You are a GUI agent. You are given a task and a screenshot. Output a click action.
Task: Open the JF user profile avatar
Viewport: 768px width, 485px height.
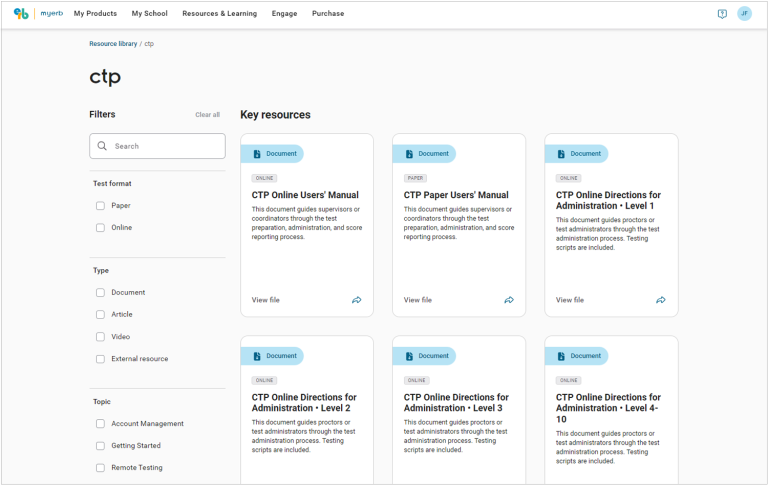(x=744, y=14)
